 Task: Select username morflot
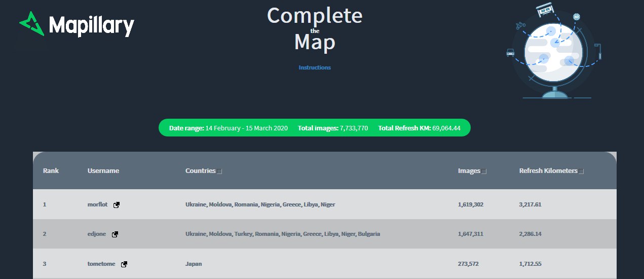(x=98, y=204)
